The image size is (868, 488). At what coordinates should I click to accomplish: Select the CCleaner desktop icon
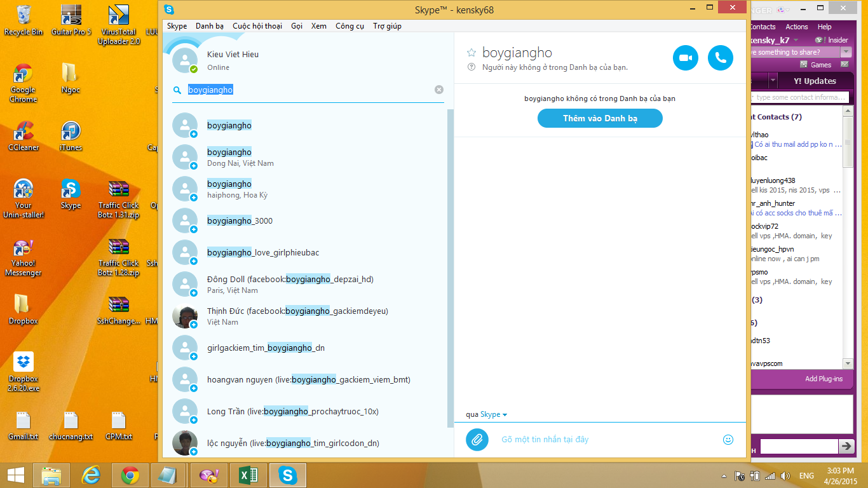tap(24, 136)
